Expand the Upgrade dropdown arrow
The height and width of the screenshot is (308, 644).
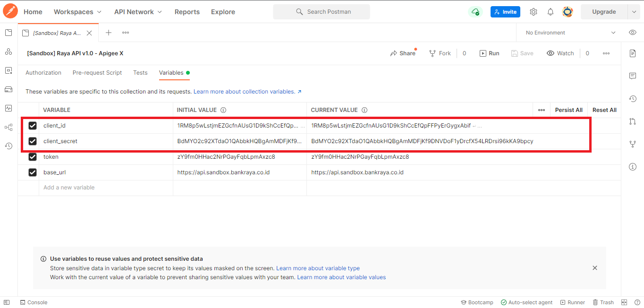click(634, 12)
